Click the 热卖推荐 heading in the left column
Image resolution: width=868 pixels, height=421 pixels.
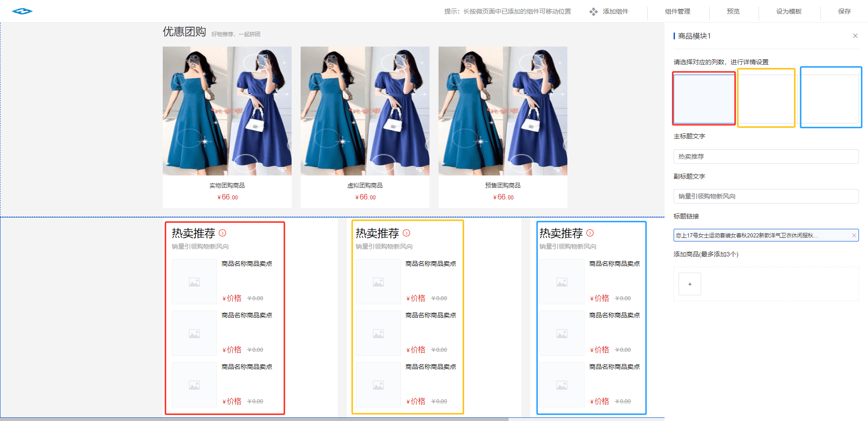tap(193, 233)
